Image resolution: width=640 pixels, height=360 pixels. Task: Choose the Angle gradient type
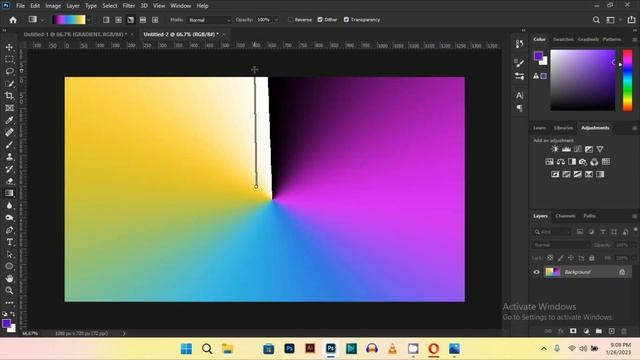pyautogui.click(x=131, y=20)
